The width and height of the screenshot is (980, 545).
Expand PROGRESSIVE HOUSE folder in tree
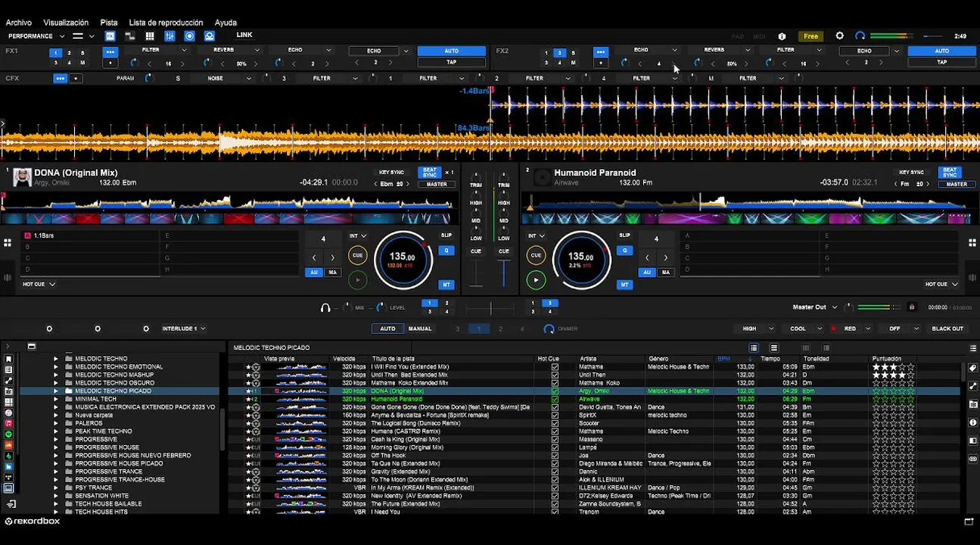pos(55,447)
